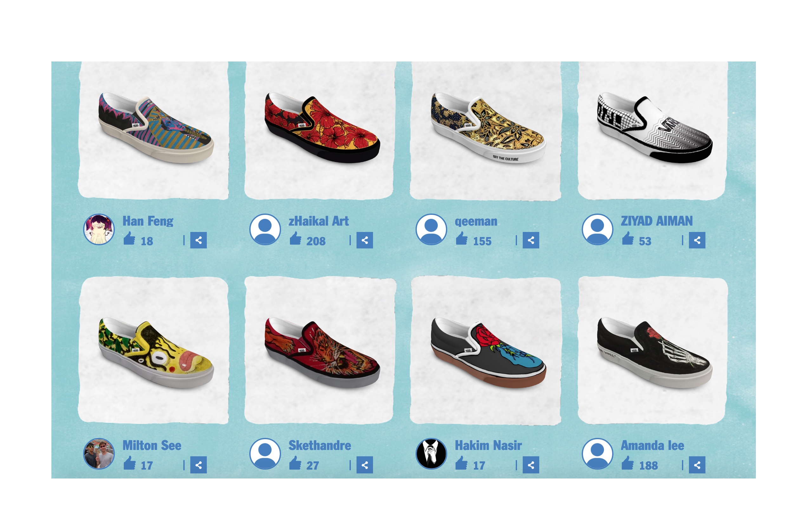Share Hakim Nasir's rose shoe
Viewport: 812px width, 507px height.
click(x=531, y=465)
